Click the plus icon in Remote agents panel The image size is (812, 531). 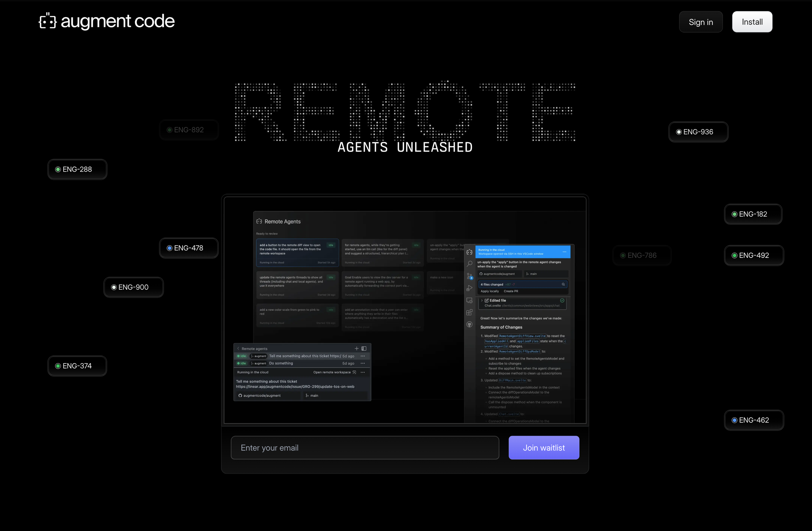[x=357, y=349]
